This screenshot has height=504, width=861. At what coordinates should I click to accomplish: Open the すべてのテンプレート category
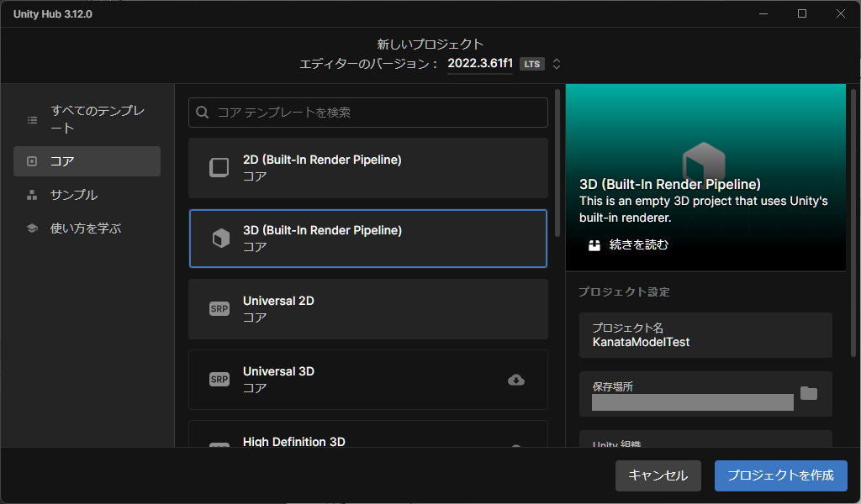87,119
